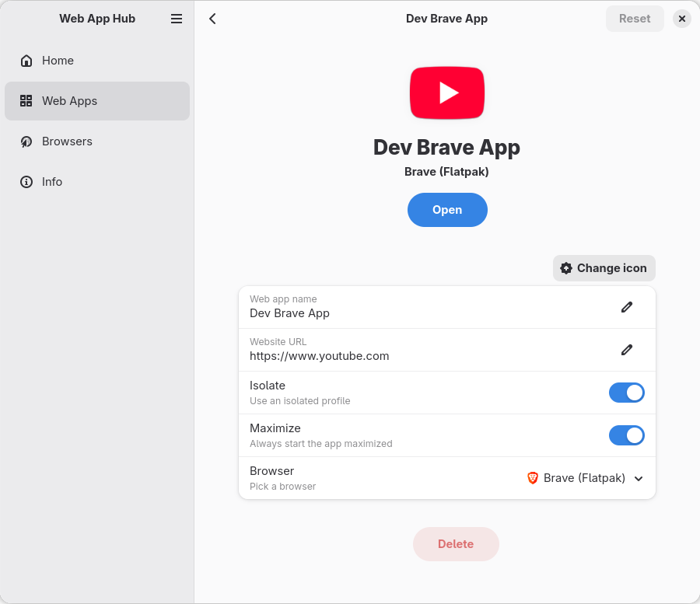Click the Home icon in sidebar
Image resolution: width=700 pixels, height=604 pixels.
(x=26, y=61)
